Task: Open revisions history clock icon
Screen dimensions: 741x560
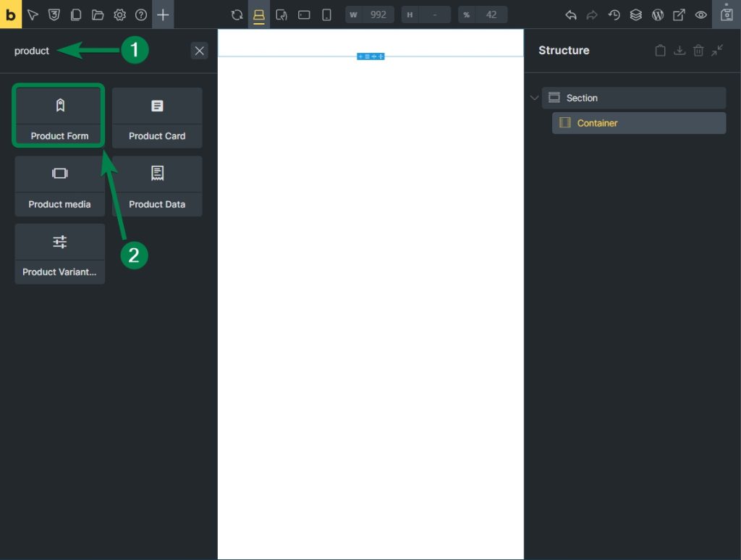Action: coord(614,14)
